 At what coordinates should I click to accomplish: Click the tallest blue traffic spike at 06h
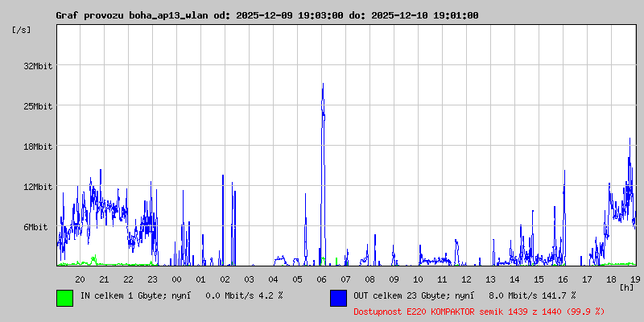point(323,175)
